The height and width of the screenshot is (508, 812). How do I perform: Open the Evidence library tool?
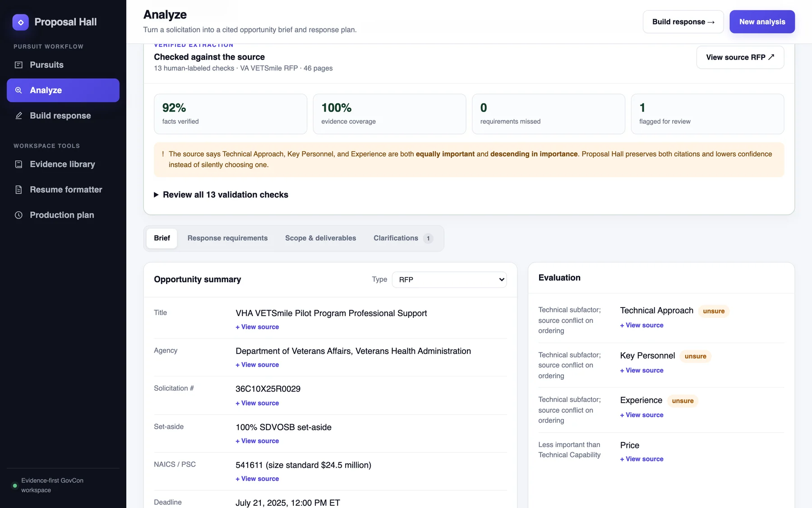click(x=63, y=164)
